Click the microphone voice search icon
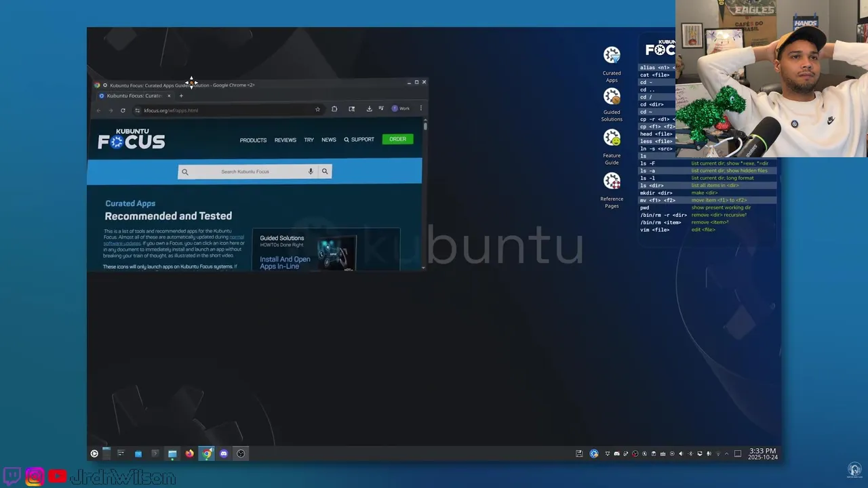 pyautogui.click(x=311, y=171)
